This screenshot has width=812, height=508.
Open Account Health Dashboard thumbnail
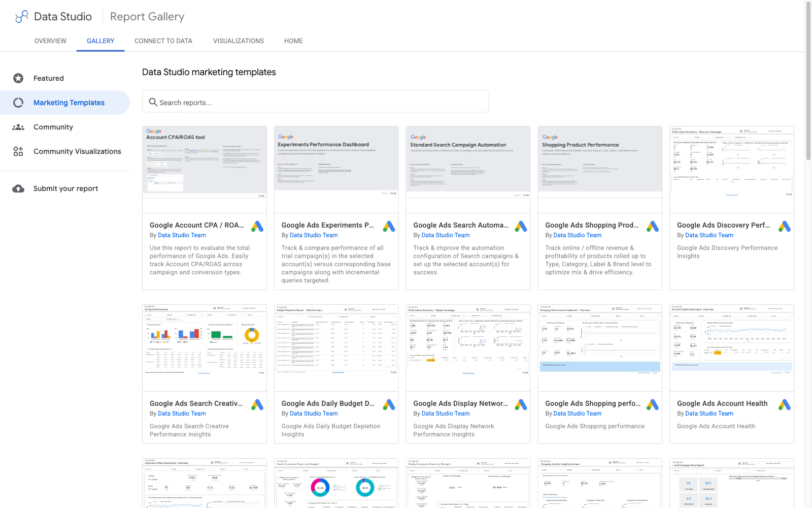(x=732, y=348)
